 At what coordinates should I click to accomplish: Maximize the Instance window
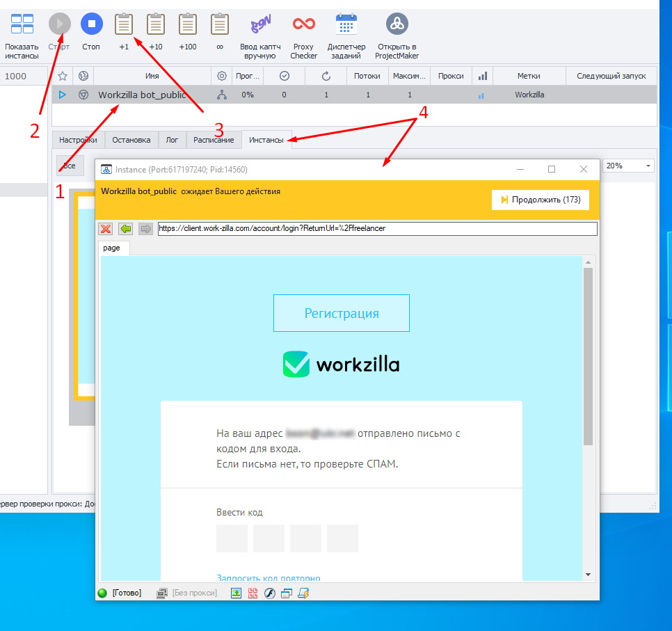552,169
